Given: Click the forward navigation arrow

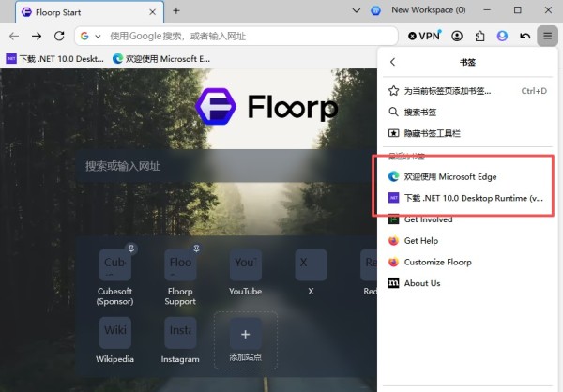Looking at the screenshot, I should pyautogui.click(x=37, y=36).
